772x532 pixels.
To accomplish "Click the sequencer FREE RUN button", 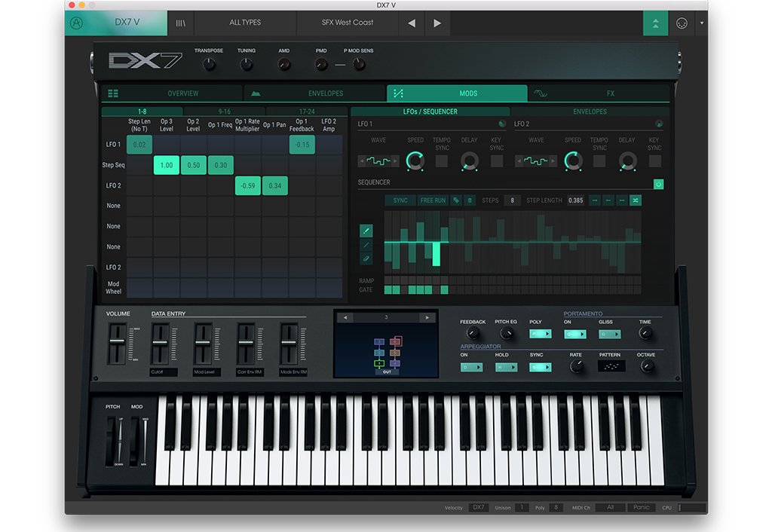I will (x=432, y=200).
